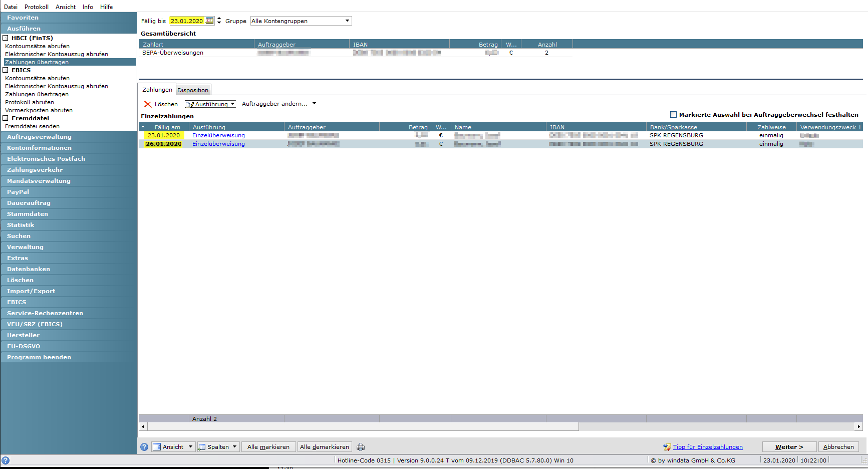Screen dimensions: 868x469
Task: Expand the Auftraggeber ändern dropdown arrow
Action: pyautogui.click(x=314, y=104)
